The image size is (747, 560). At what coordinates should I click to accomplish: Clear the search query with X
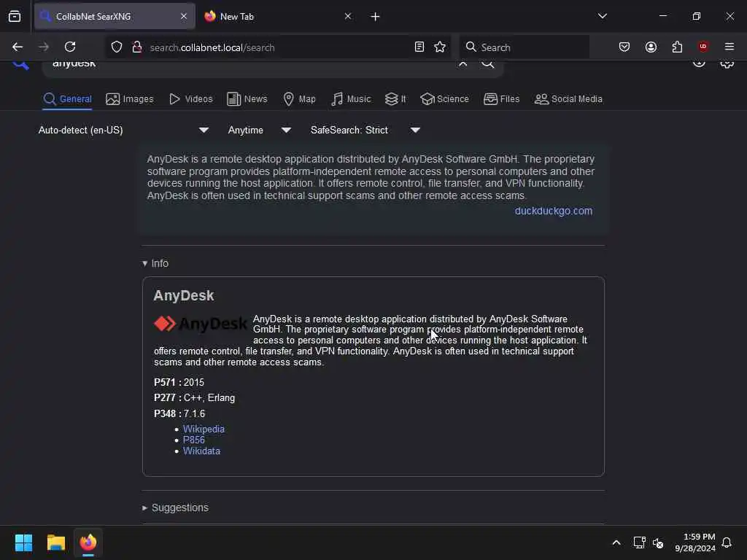click(462, 64)
